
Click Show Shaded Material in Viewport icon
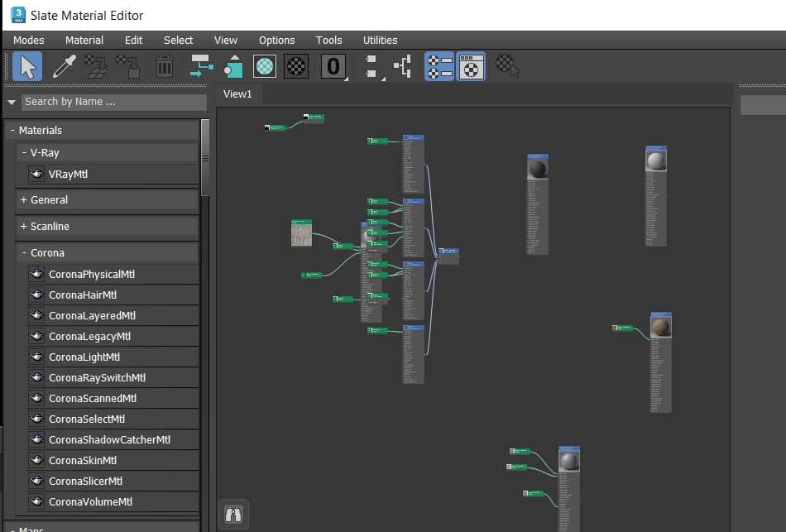[x=264, y=66]
